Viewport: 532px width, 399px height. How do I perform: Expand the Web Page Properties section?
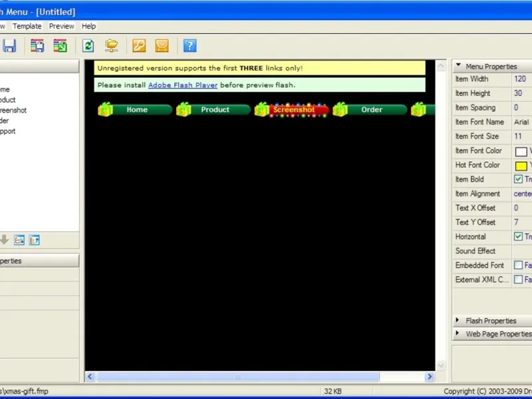click(458, 333)
